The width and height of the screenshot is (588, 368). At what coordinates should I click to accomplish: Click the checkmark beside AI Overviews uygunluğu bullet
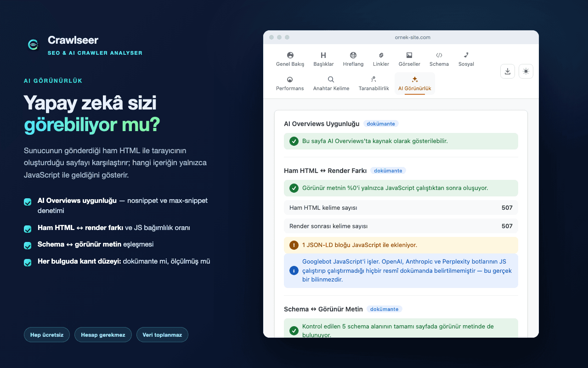coord(28,202)
